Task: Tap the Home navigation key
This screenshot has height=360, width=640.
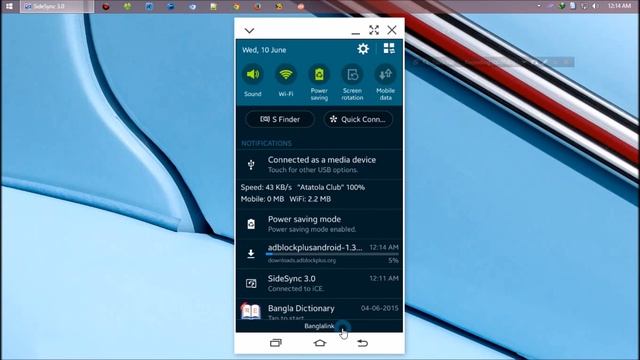Action: 320,343
